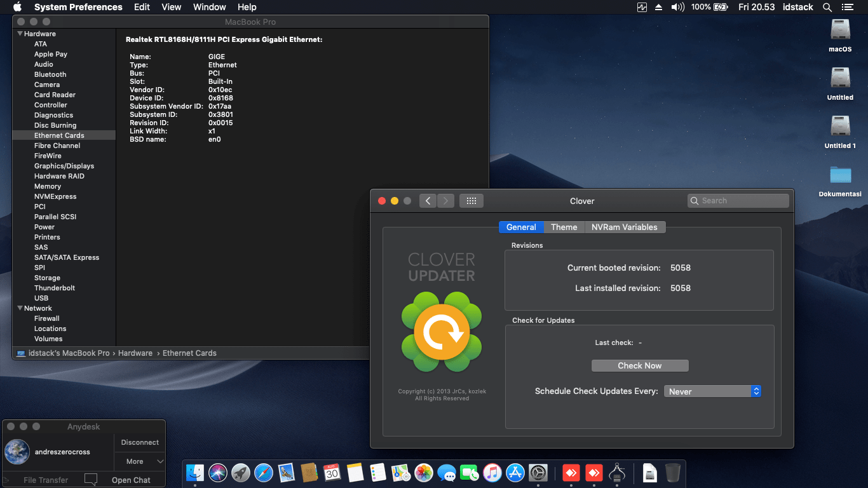
Task: Open FaceTime from the Dock
Action: tap(470, 473)
